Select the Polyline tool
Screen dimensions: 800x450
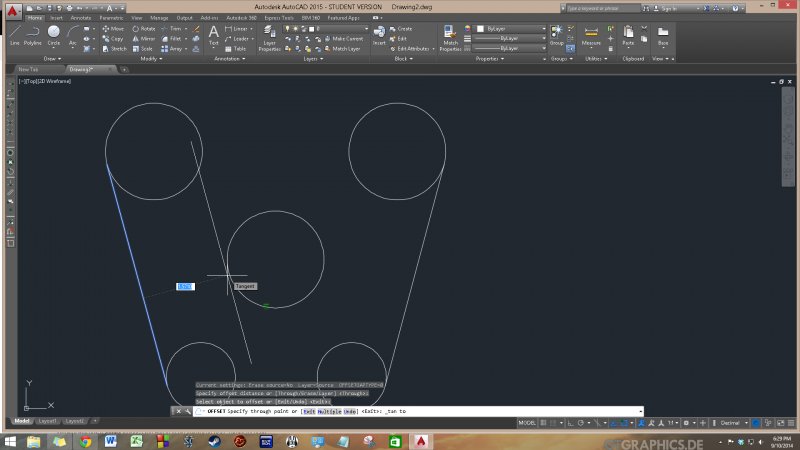(x=33, y=35)
